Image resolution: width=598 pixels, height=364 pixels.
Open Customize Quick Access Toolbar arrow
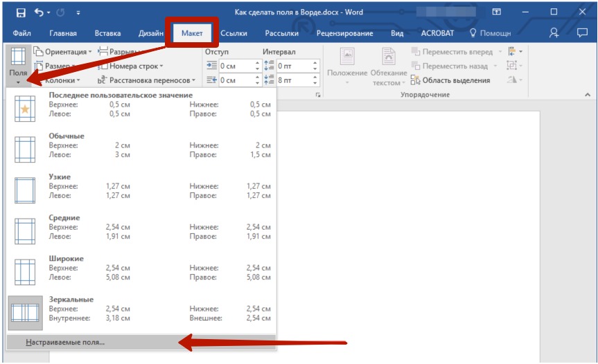pos(78,13)
